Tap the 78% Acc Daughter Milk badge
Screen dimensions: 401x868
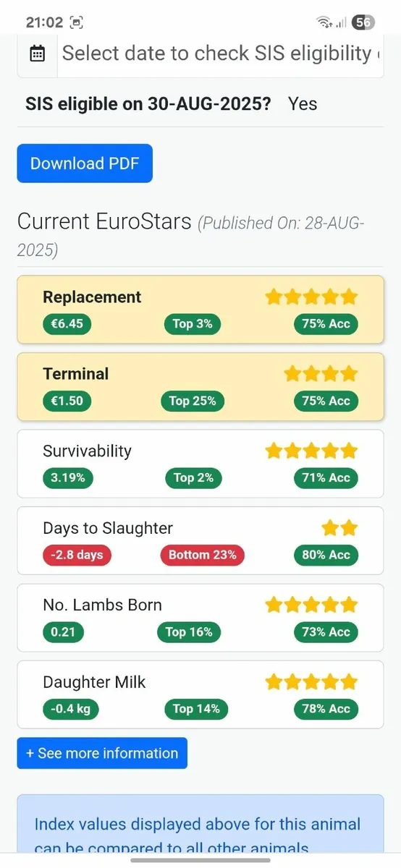326,709
